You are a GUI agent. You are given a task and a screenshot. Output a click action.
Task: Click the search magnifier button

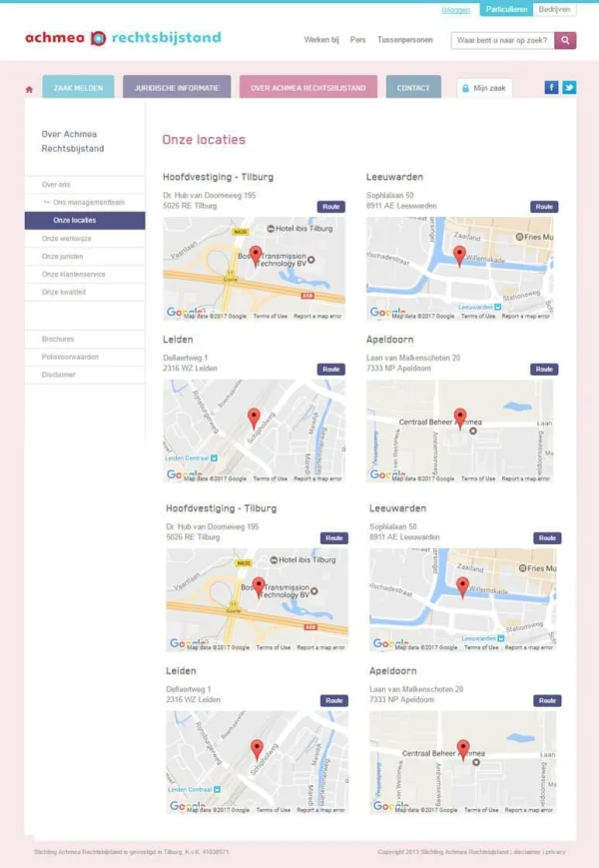pyautogui.click(x=565, y=40)
